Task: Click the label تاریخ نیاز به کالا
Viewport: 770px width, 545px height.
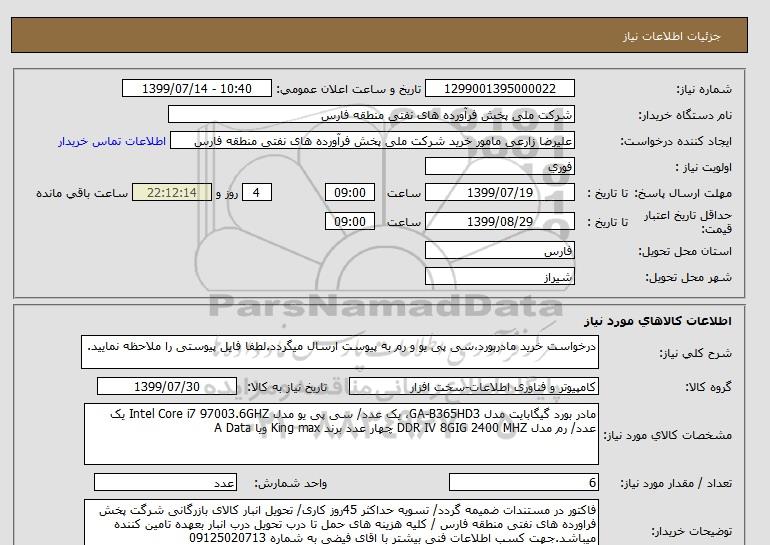Action: [x=287, y=387]
